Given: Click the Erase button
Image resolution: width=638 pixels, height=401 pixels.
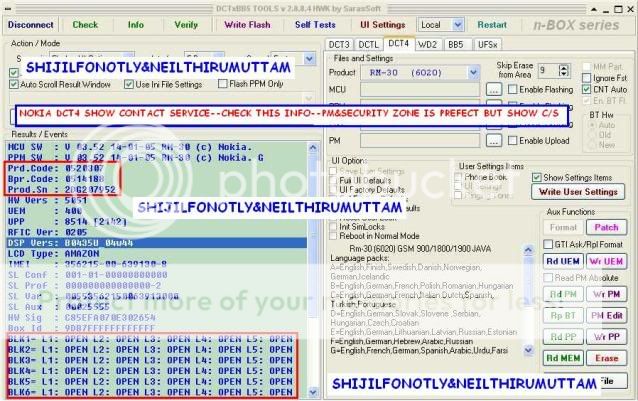Looking at the screenshot, I should [606, 358].
